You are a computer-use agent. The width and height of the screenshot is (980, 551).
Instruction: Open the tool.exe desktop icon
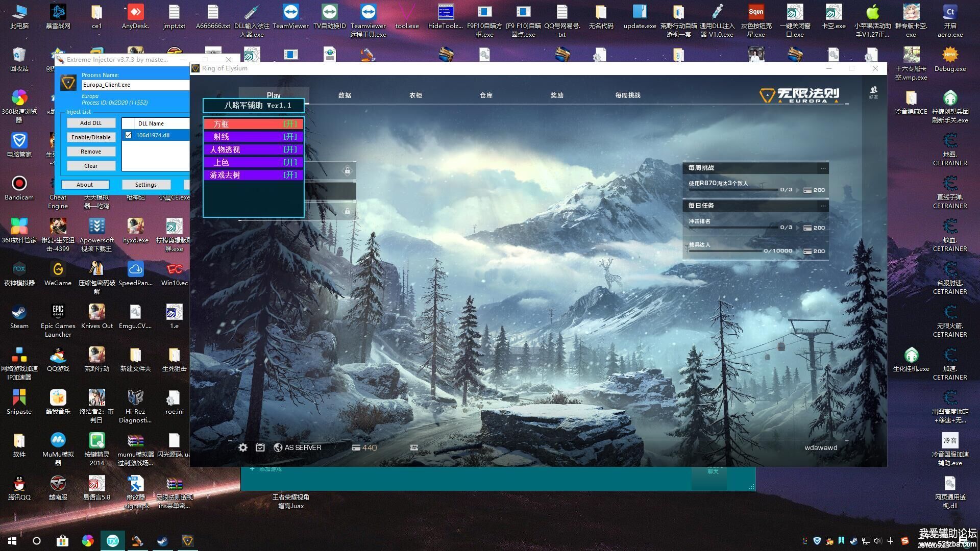[x=407, y=16]
